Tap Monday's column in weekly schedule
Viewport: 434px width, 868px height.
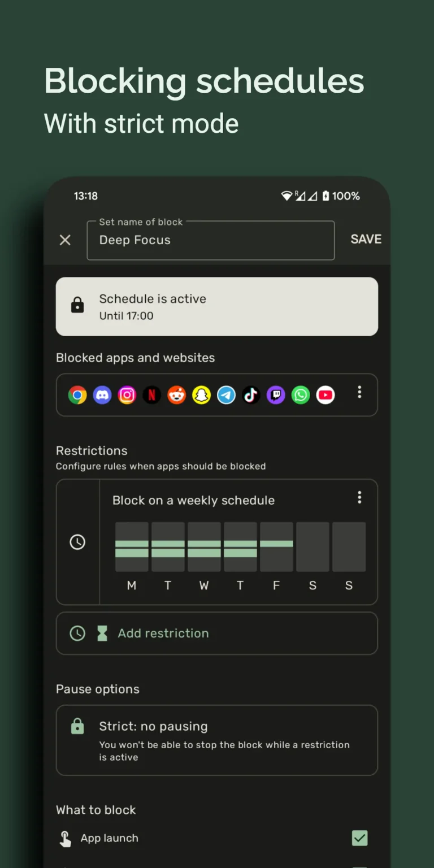tap(132, 547)
